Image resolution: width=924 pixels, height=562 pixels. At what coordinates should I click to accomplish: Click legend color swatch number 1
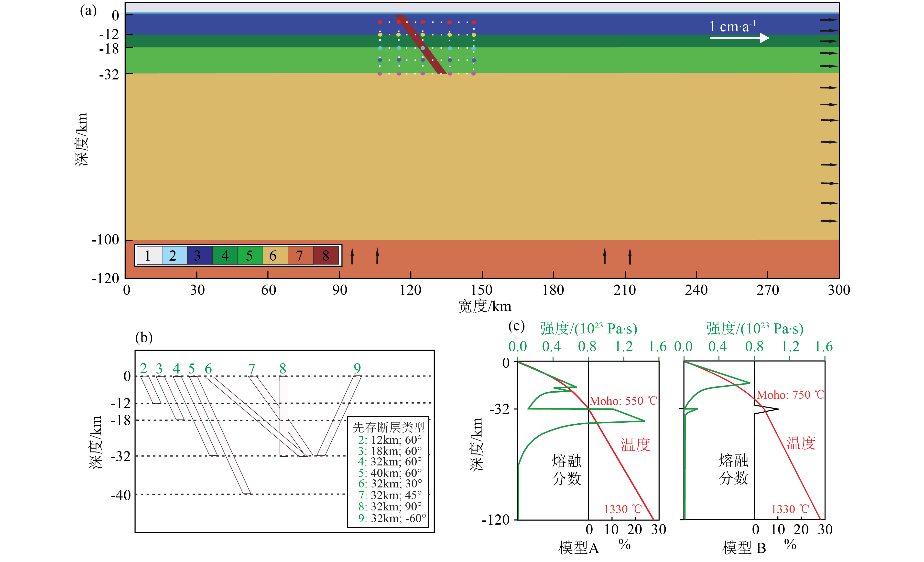(x=149, y=255)
